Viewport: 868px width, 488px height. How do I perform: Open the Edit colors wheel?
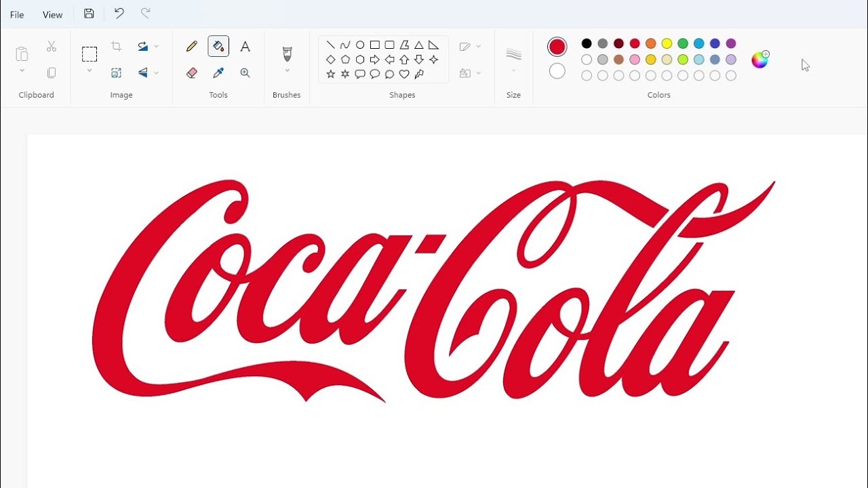[760, 60]
